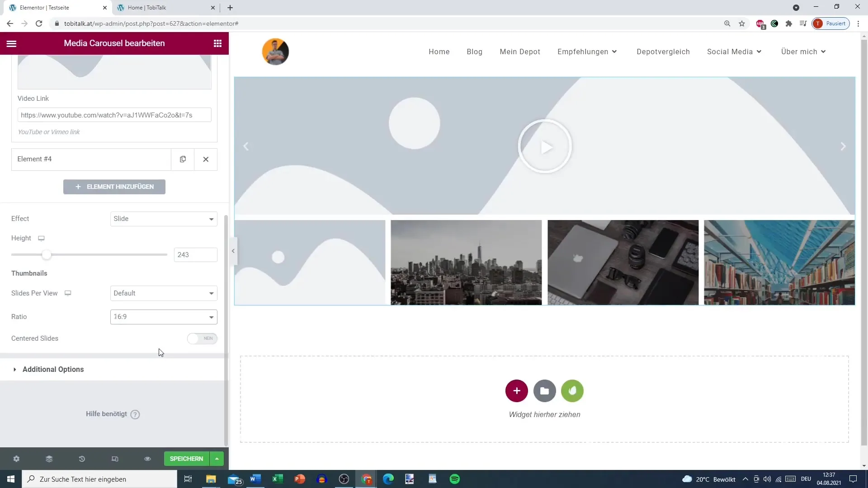Click the Height value field 243
Viewport: 868px width, 488px height.
tap(195, 255)
